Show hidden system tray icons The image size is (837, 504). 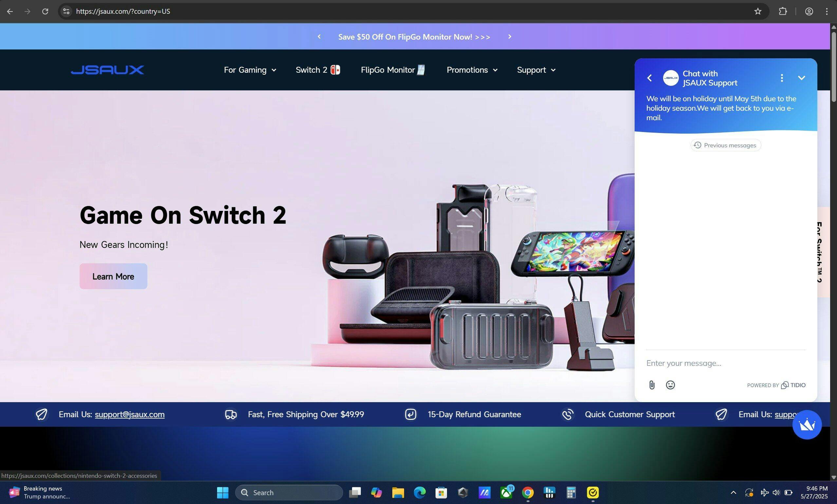click(733, 493)
